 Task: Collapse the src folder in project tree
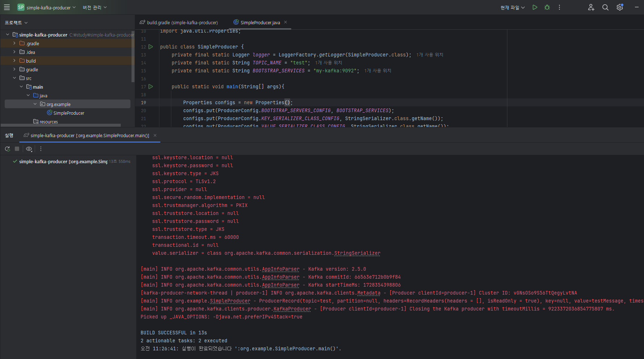click(x=14, y=78)
